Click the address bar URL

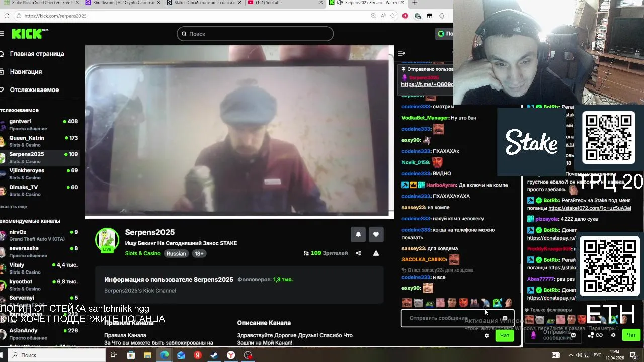click(55, 16)
